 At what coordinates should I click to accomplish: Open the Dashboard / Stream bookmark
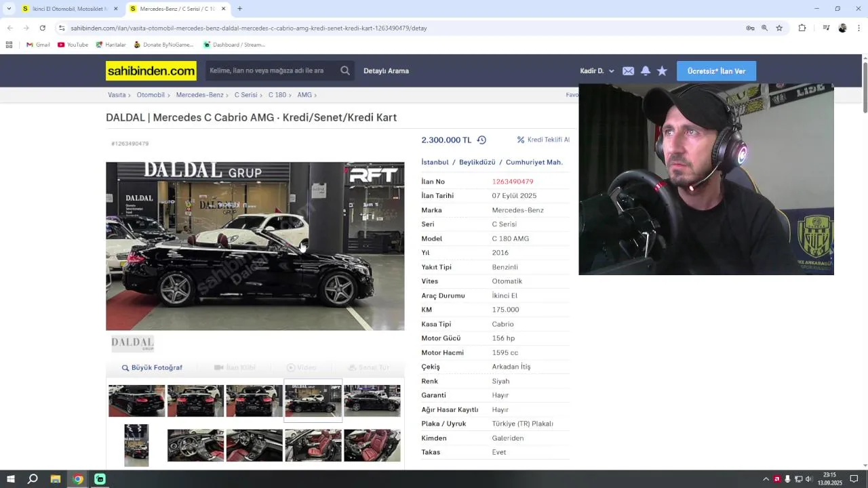click(233, 45)
